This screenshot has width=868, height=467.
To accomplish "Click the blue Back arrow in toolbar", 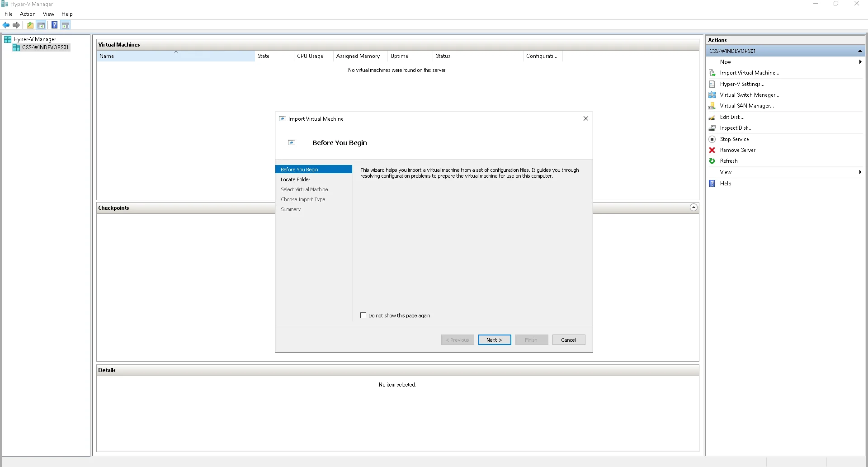I will coord(6,25).
